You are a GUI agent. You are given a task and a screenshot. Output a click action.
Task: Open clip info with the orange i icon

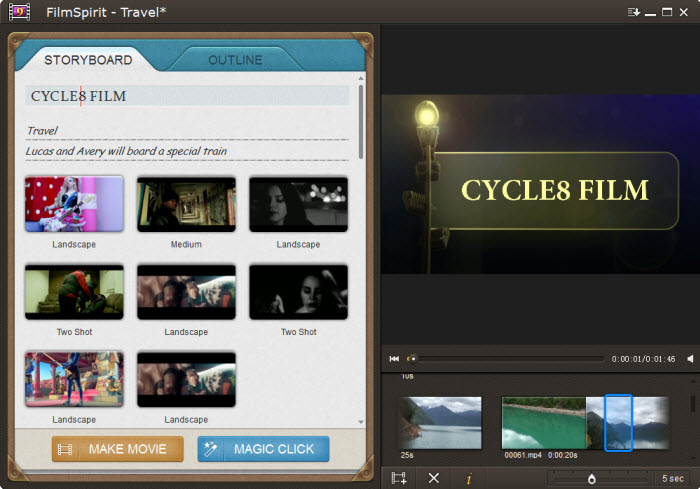(x=468, y=478)
